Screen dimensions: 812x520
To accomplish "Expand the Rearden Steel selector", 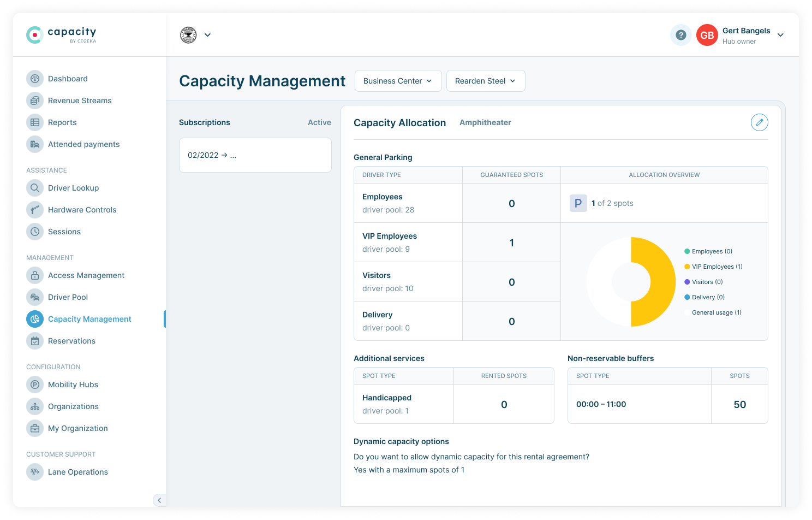I will pyautogui.click(x=485, y=80).
